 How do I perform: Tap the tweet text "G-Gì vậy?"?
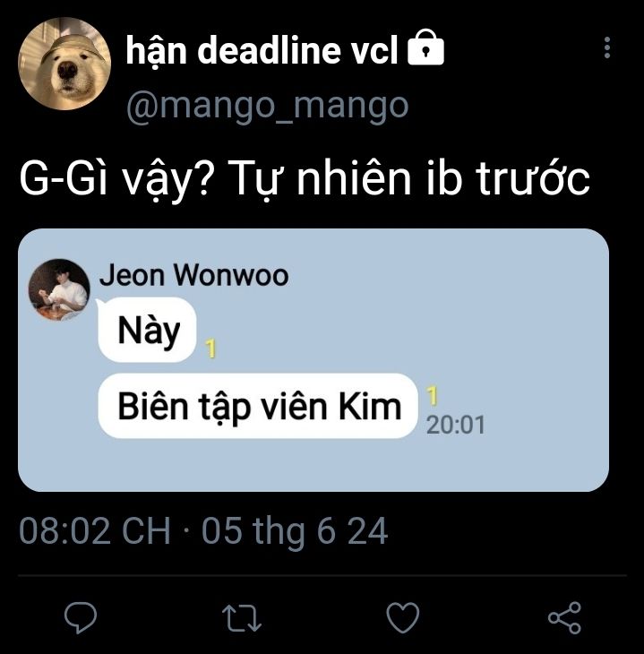pyautogui.click(x=114, y=179)
